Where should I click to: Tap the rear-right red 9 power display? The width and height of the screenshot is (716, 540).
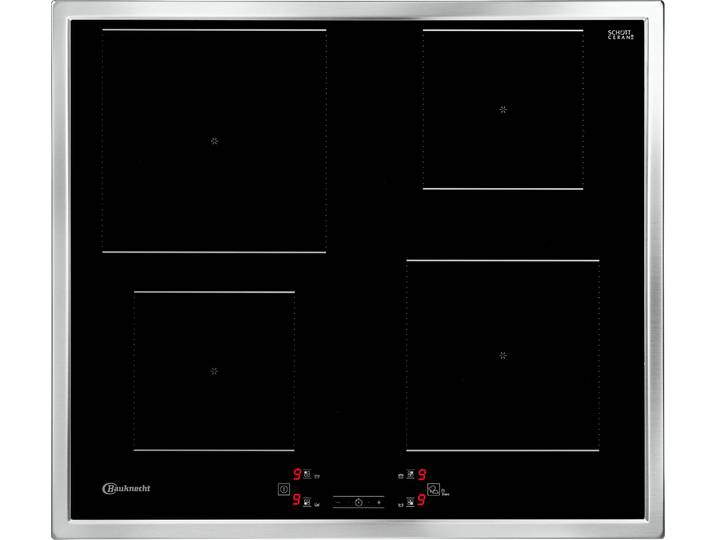pyautogui.click(x=422, y=474)
